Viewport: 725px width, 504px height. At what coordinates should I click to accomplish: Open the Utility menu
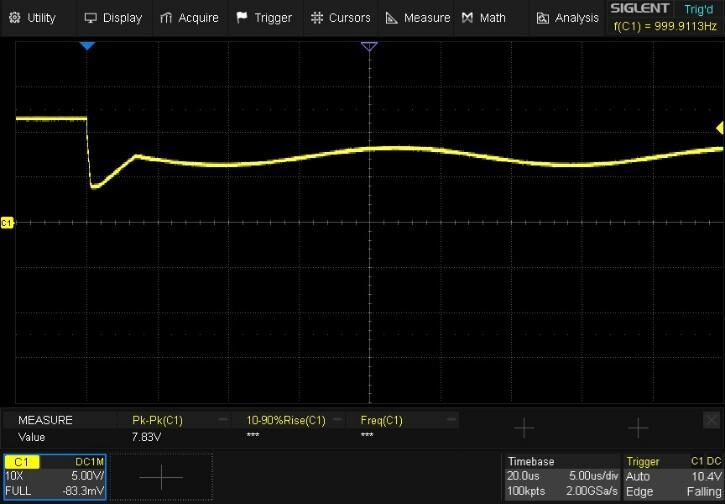pos(33,18)
